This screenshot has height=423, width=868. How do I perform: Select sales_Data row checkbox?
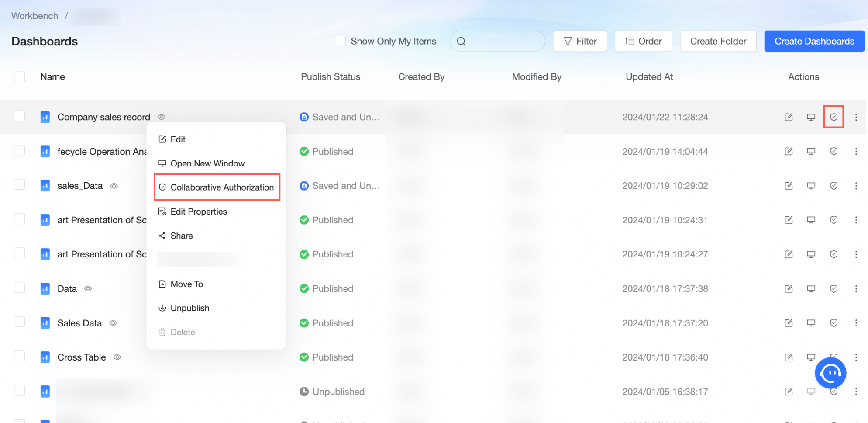click(x=19, y=184)
